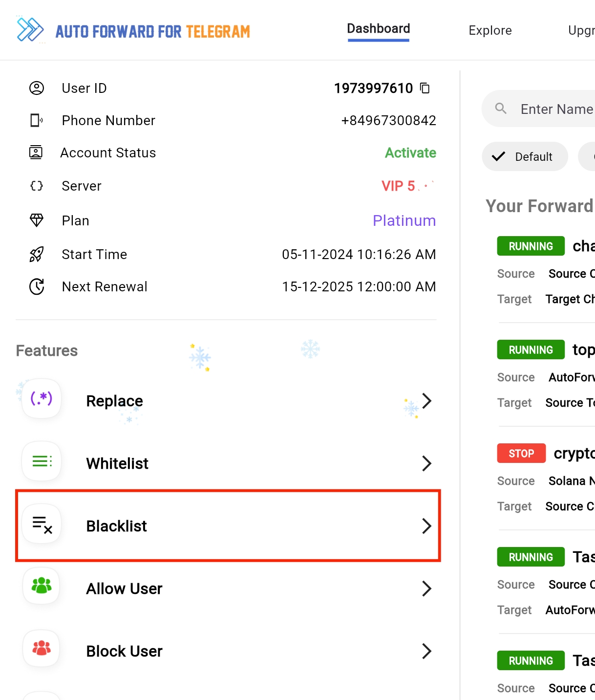
Task: Click the search magnifier icon
Action: pyautogui.click(x=501, y=109)
